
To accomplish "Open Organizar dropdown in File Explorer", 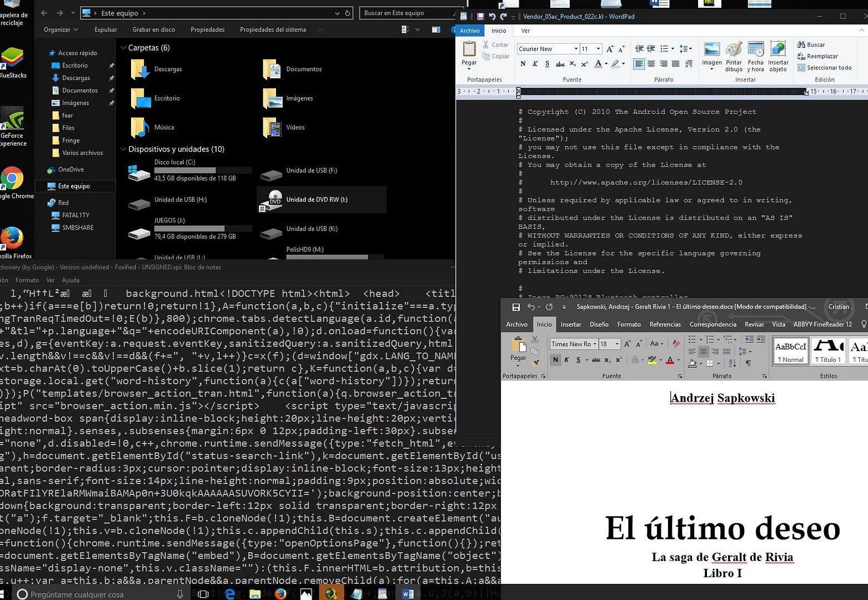I will click(x=61, y=29).
